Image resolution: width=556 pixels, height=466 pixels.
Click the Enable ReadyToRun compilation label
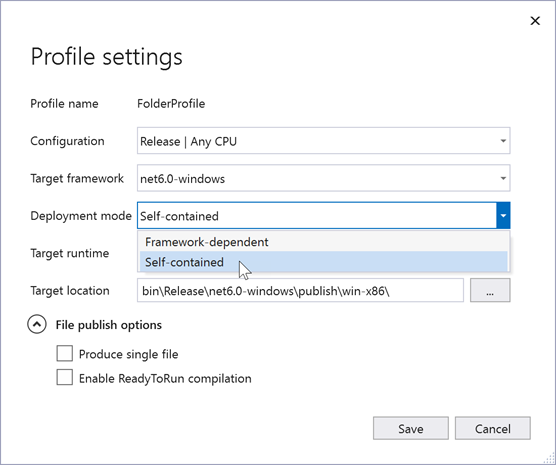tap(165, 378)
